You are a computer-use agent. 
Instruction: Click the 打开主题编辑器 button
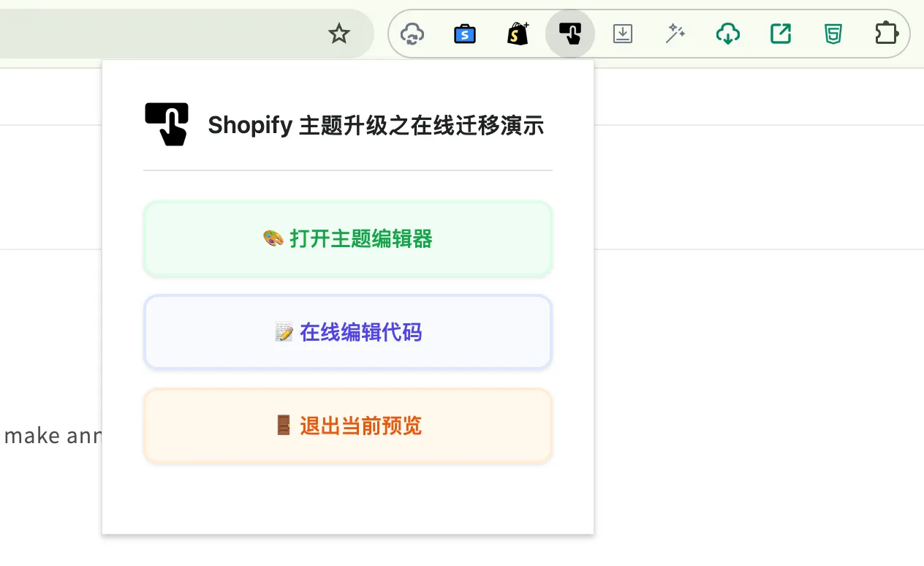[348, 239]
